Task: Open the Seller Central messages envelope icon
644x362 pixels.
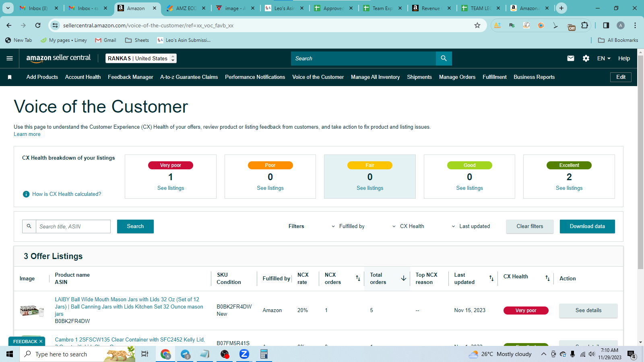Action: tap(571, 58)
